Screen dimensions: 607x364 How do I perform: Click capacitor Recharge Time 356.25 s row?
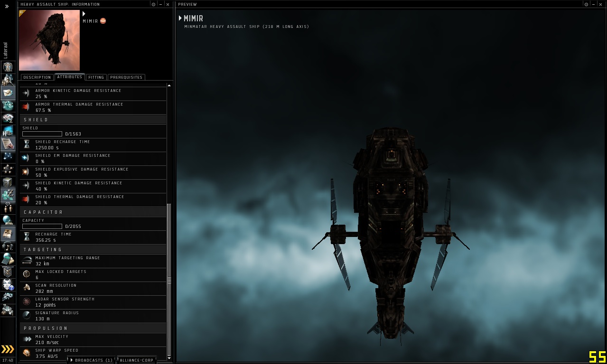(93, 237)
